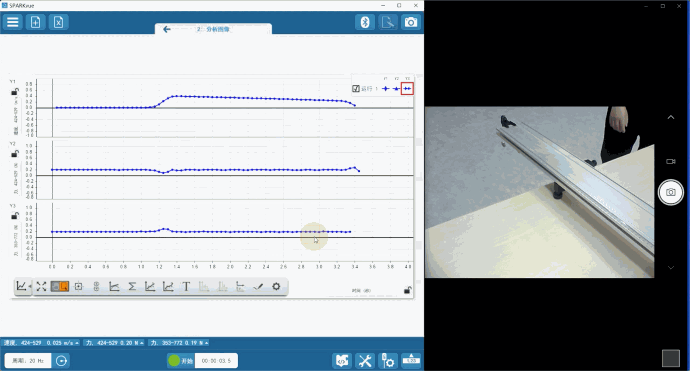
Task: Go back using the tab arrow
Action: 166,29
